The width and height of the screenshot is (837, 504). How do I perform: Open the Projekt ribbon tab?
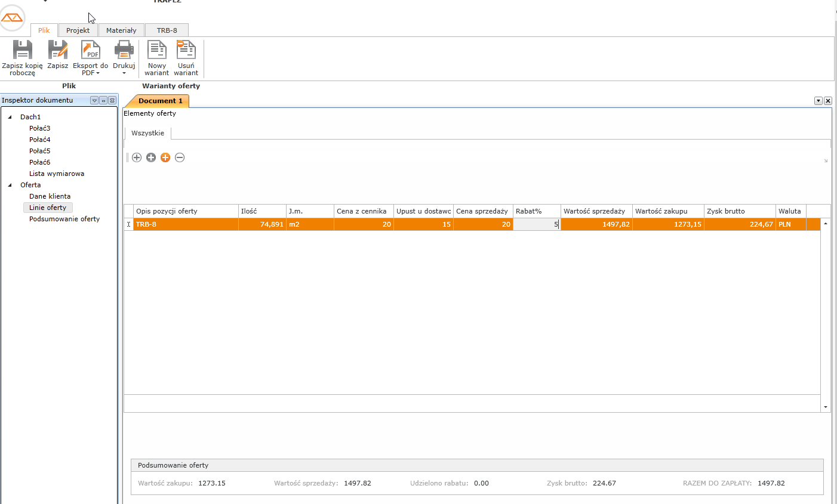point(78,30)
